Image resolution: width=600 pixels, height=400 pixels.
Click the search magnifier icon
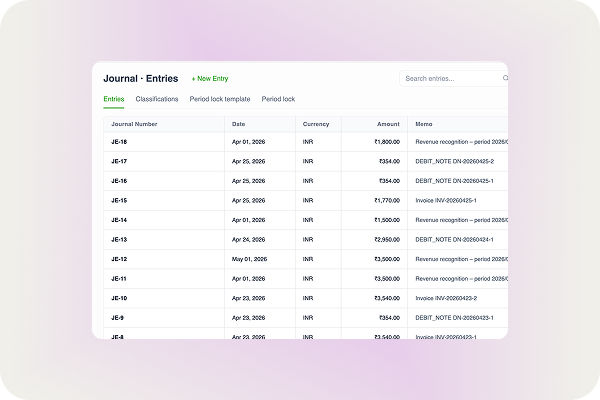[505, 78]
